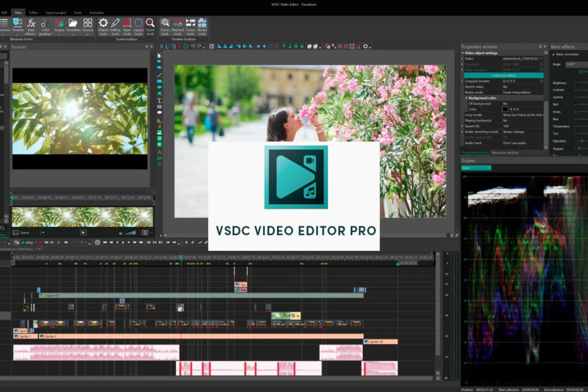The image size is (588, 392).
Task: Show the Blocks tools toolbar
Action: (202, 27)
